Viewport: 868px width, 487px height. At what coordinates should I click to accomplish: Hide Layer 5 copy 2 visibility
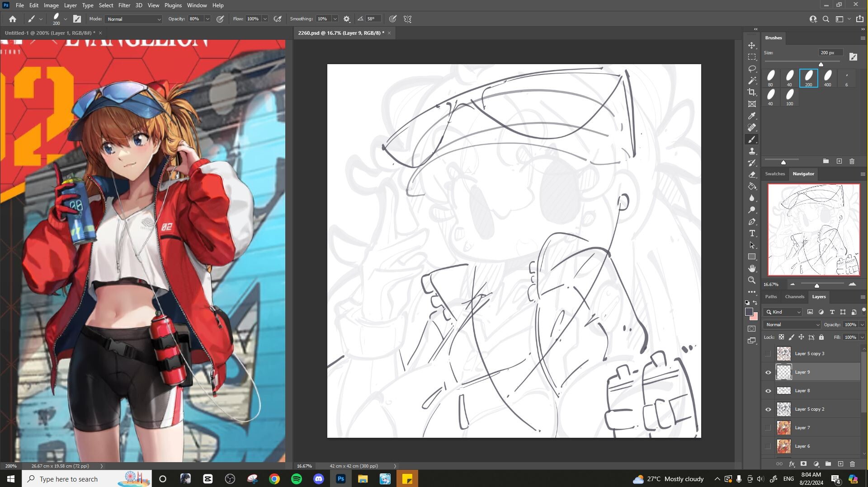pos(768,409)
